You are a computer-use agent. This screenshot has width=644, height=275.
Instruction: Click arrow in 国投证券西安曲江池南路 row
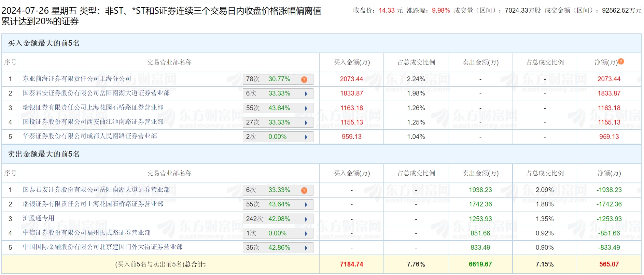306,123
